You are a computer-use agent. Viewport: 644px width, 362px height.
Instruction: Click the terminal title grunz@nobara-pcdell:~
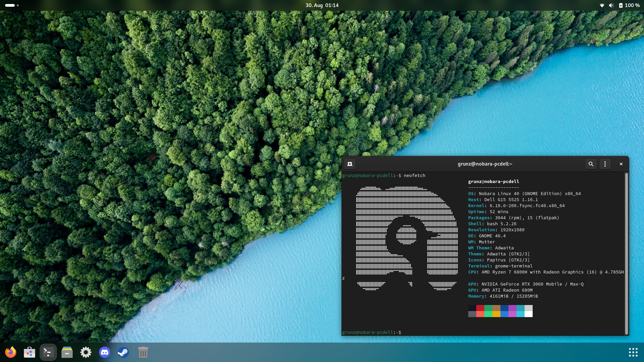pos(485,164)
